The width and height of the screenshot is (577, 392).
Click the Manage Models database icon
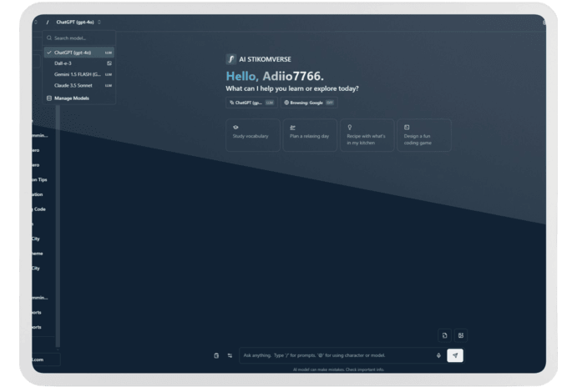click(x=49, y=98)
